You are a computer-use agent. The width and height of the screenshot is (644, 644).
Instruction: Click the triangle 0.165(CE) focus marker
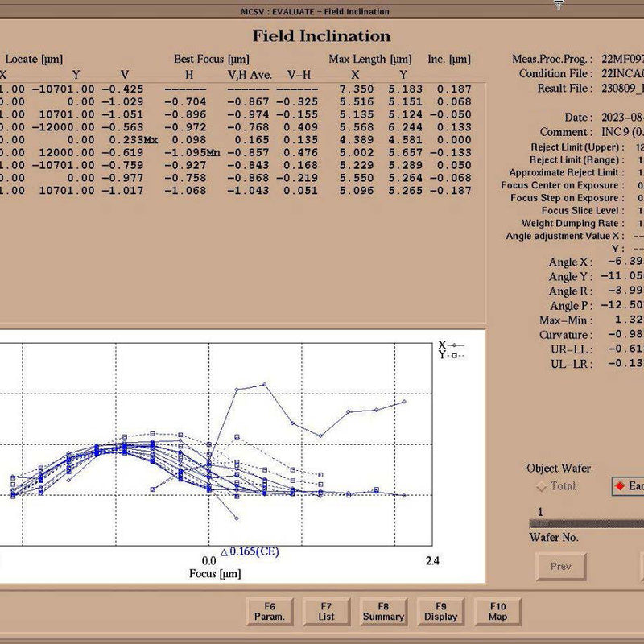click(x=250, y=551)
